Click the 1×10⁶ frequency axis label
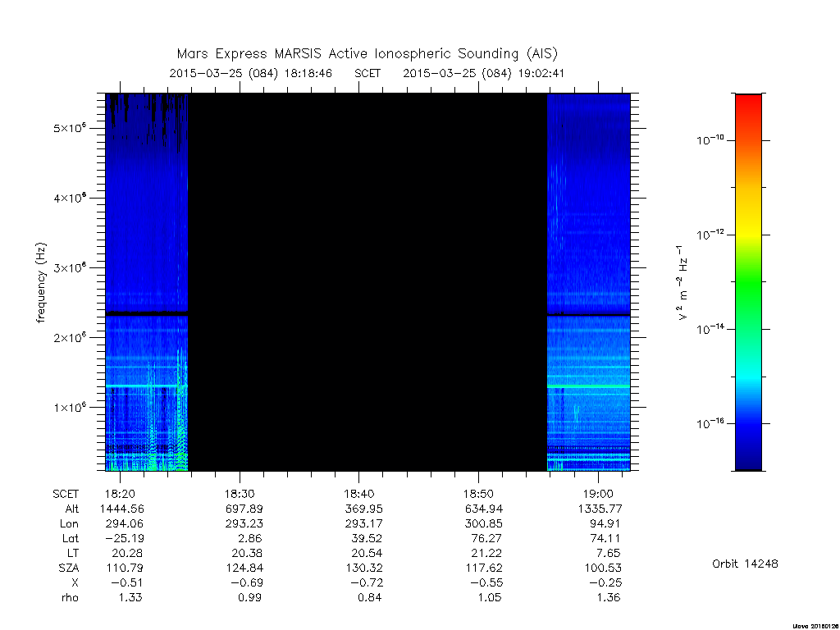840x630 pixels. pyautogui.click(x=70, y=407)
